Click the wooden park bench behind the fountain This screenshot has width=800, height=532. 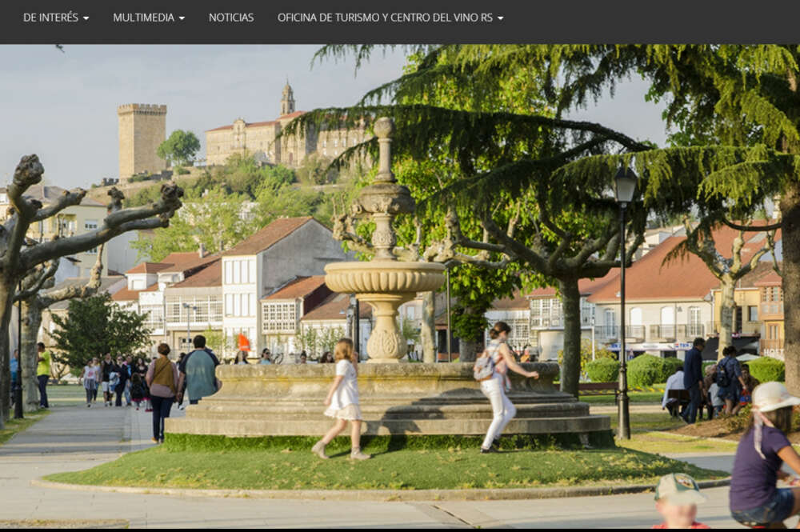click(598, 390)
